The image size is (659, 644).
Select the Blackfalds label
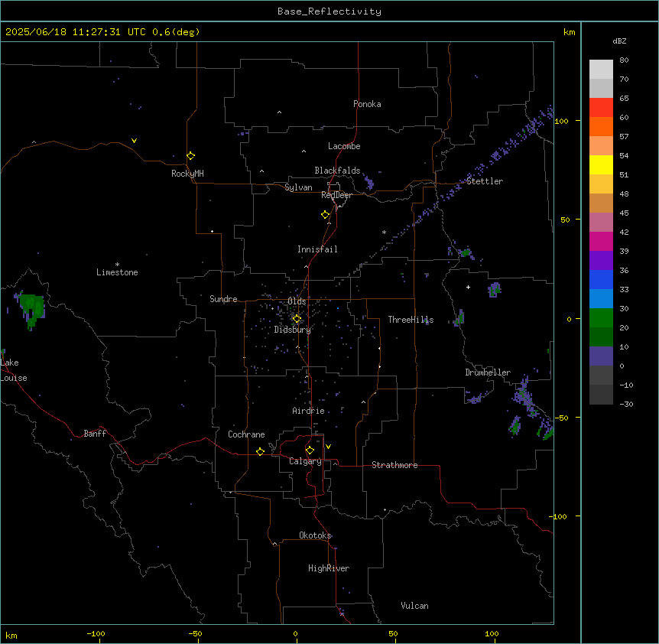[337, 171]
